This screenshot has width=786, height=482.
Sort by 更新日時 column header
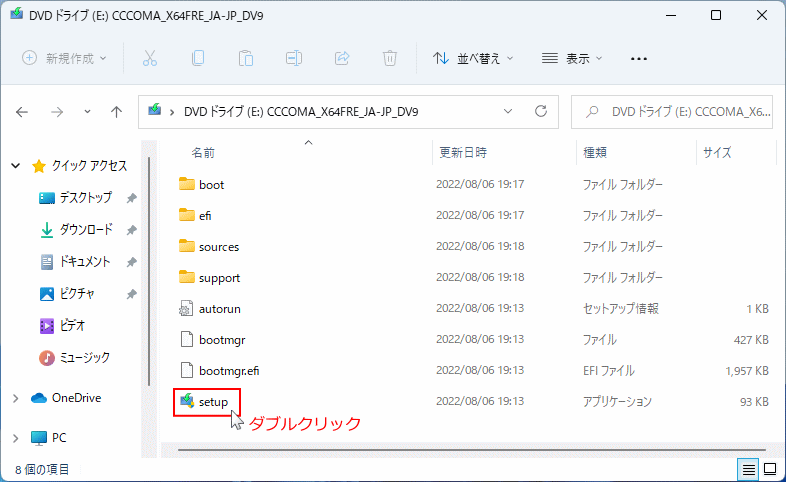pos(463,152)
